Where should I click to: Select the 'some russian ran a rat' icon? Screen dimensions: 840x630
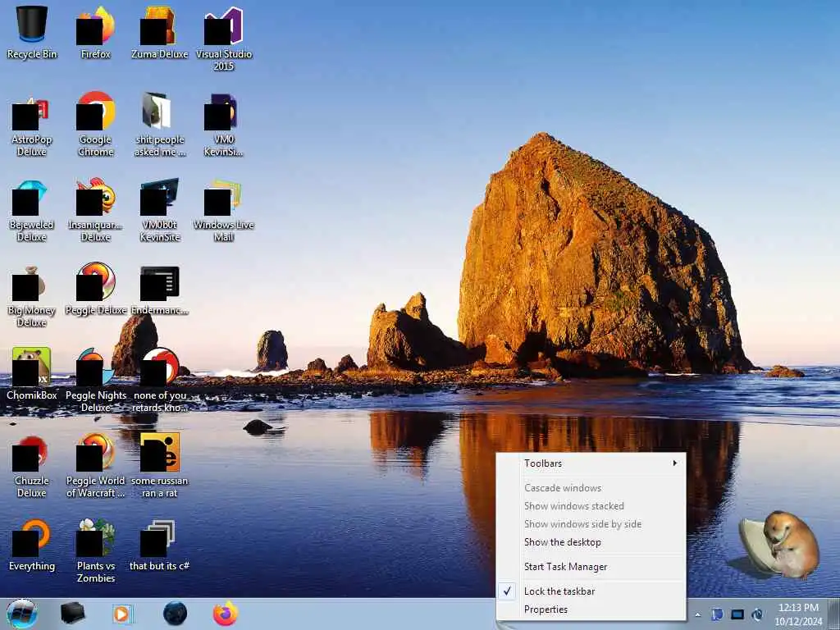tap(160, 466)
